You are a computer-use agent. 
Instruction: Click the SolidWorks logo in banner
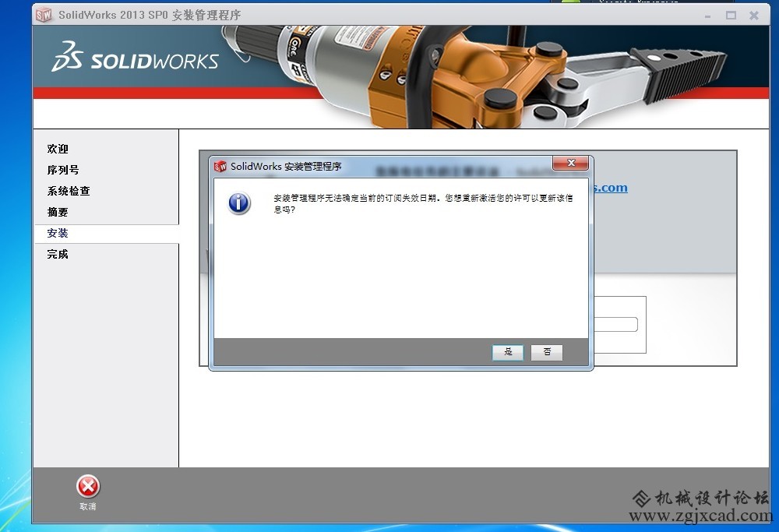pos(135,56)
